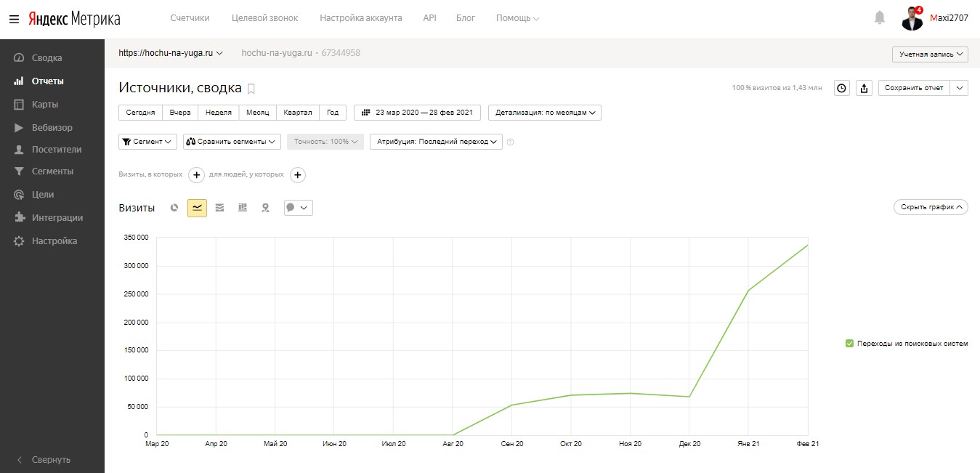
Task: Open the Помощь menu
Action: click(x=517, y=18)
